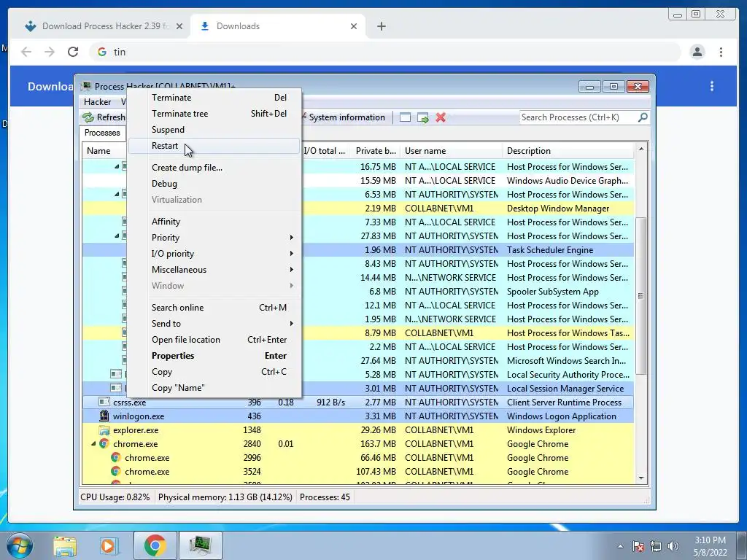Click the Windows Audio Device Graph description
This screenshot has height=560, width=747.
[568, 181]
